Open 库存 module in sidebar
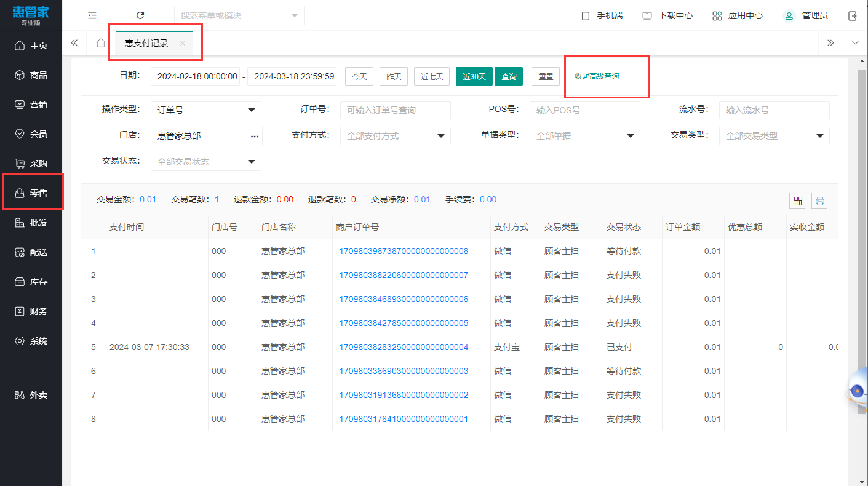Screen dimensions: 868x486 point(31,282)
